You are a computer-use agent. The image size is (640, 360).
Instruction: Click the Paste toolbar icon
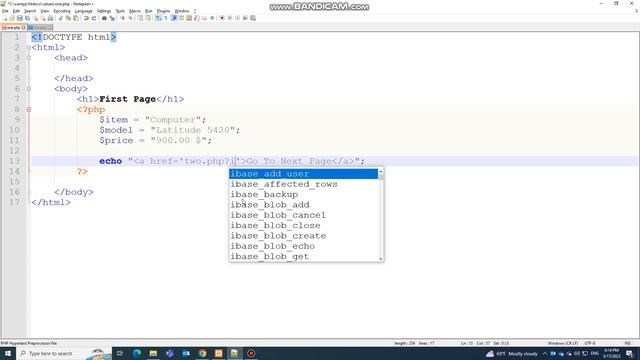click(76, 18)
